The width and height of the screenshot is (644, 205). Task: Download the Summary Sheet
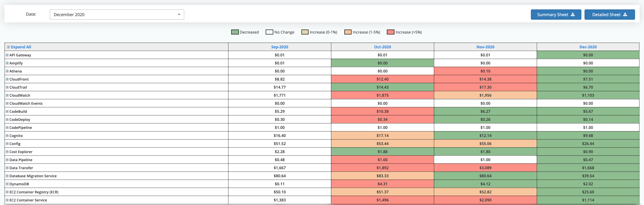point(556,15)
